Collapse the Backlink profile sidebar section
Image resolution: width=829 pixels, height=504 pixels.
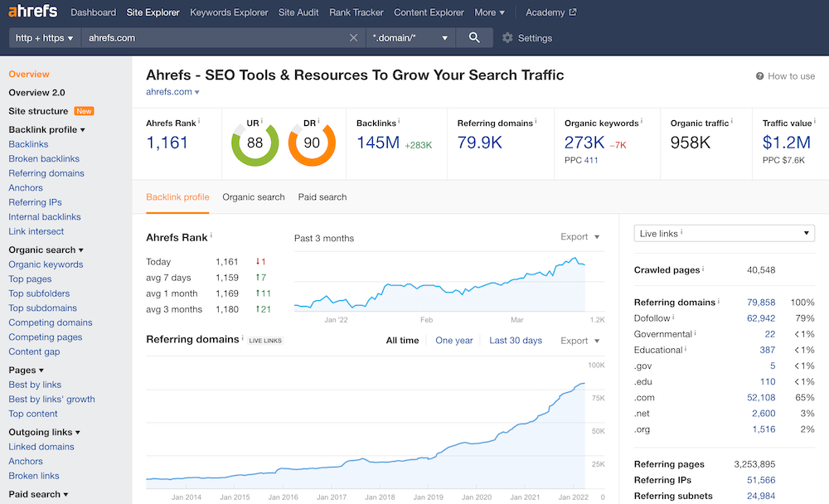[x=46, y=129]
